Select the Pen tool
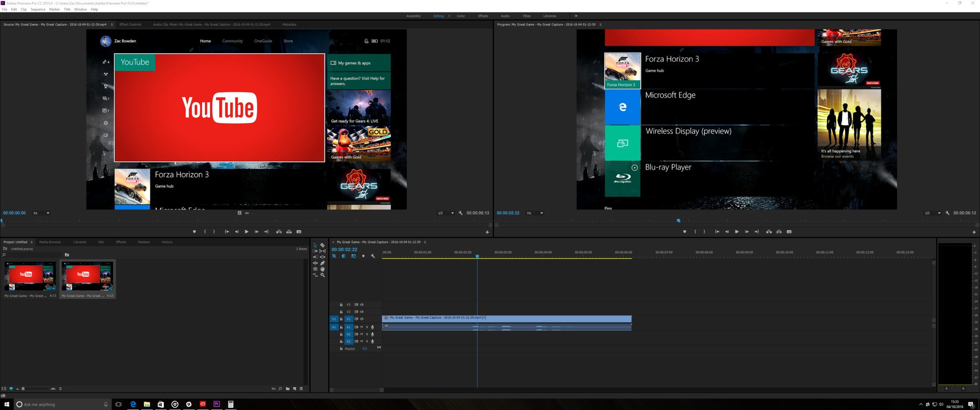Viewport: 980px width, 410px height. (x=323, y=263)
